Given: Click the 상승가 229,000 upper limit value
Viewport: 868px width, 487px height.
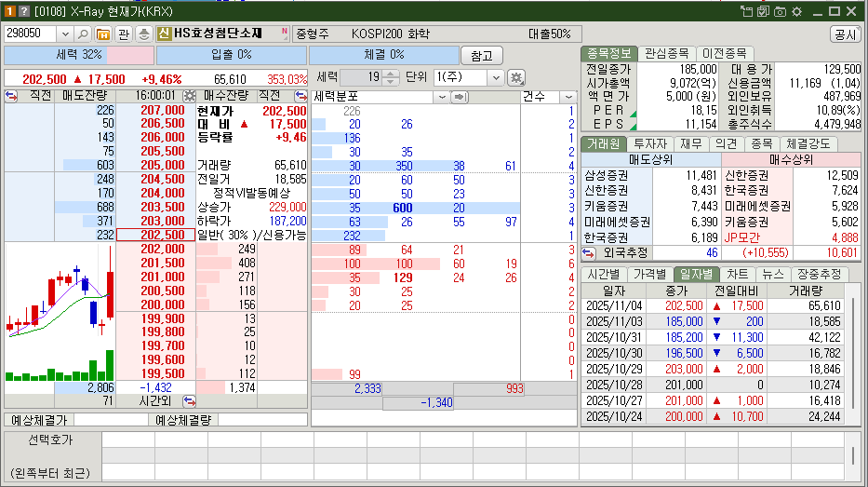Looking at the screenshot, I should point(287,208).
